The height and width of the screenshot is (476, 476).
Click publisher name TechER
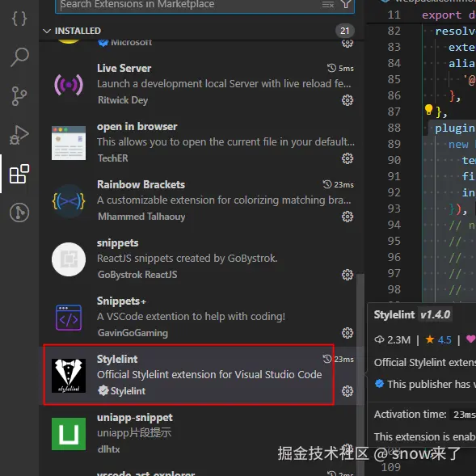(x=113, y=158)
